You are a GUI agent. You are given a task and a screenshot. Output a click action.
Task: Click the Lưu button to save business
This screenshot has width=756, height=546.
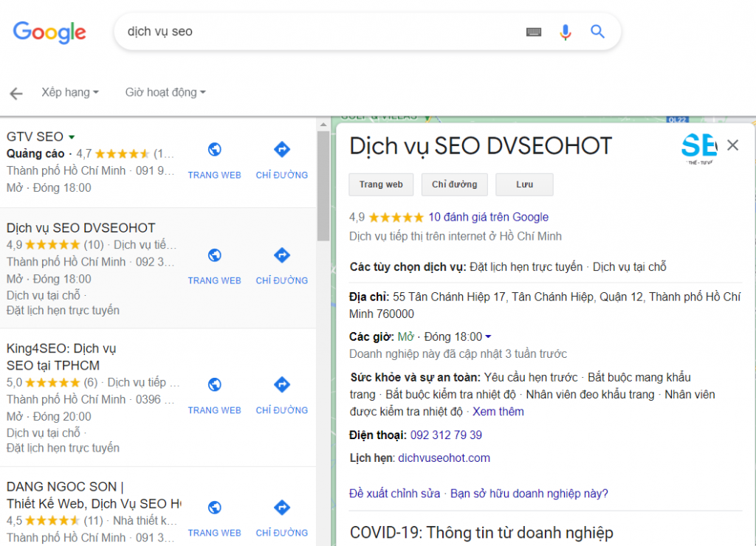point(524,184)
